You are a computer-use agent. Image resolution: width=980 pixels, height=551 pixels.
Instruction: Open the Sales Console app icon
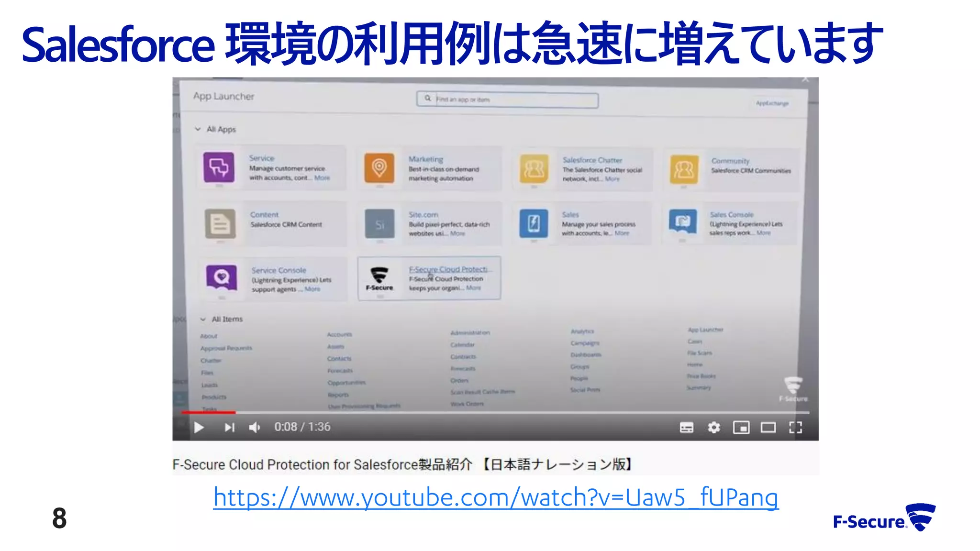point(683,222)
